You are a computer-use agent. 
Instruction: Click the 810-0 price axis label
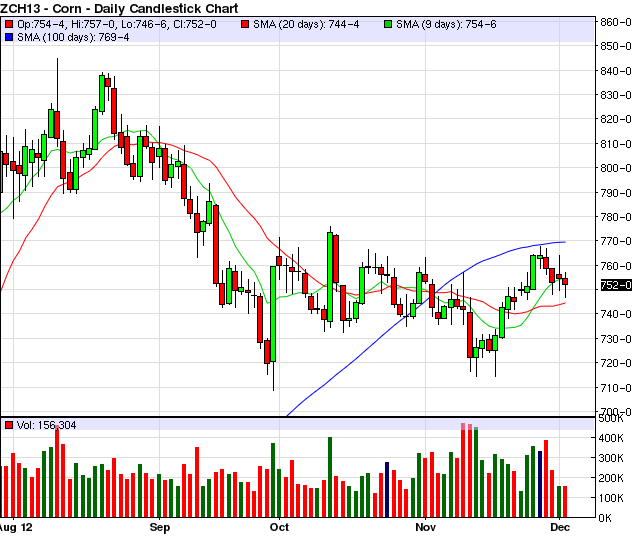click(616, 144)
